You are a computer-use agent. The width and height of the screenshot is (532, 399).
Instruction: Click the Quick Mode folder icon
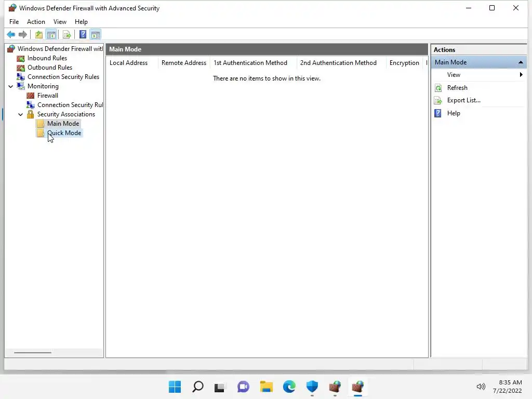click(x=41, y=133)
